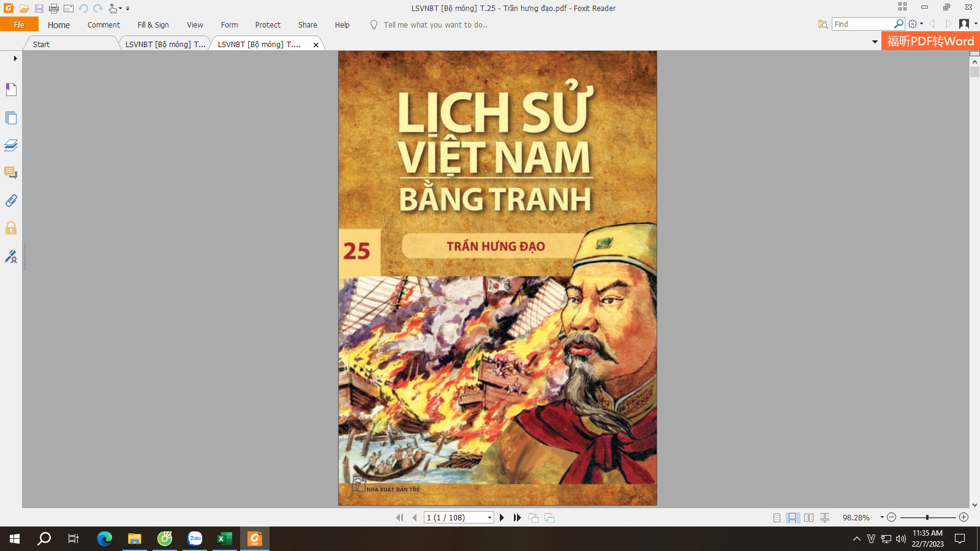Open File Explorer from the taskbar
This screenshot has height=551, width=980.
pyautogui.click(x=135, y=539)
